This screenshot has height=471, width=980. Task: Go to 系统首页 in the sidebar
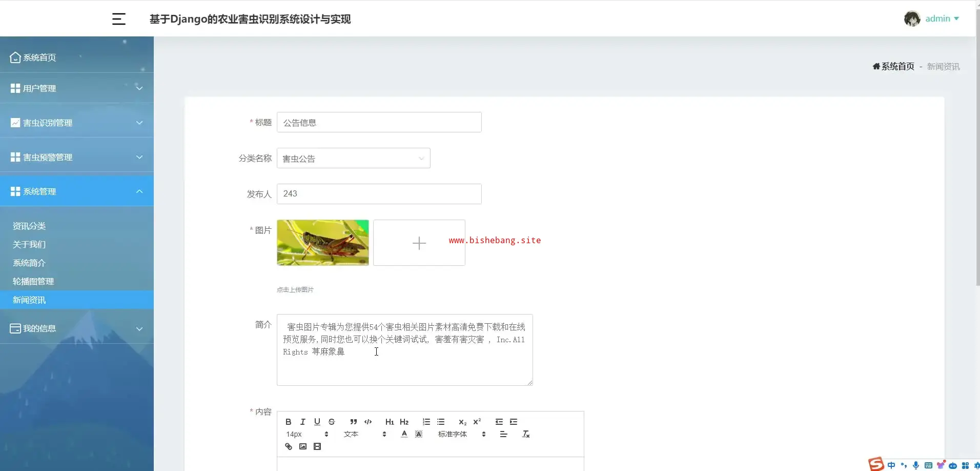[x=77, y=57]
